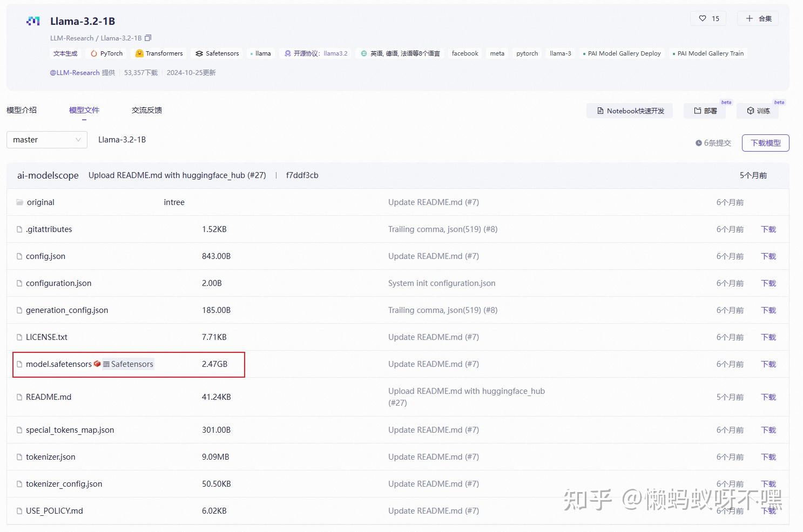Click the file icon beside config.json
This screenshot has width=803, height=532.
click(19, 256)
